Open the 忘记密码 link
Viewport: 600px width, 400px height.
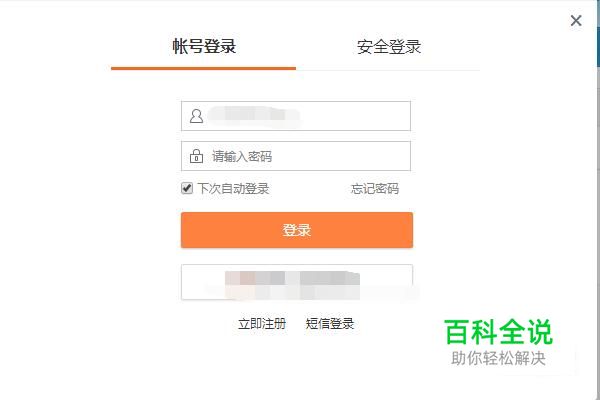coord(375,188)
